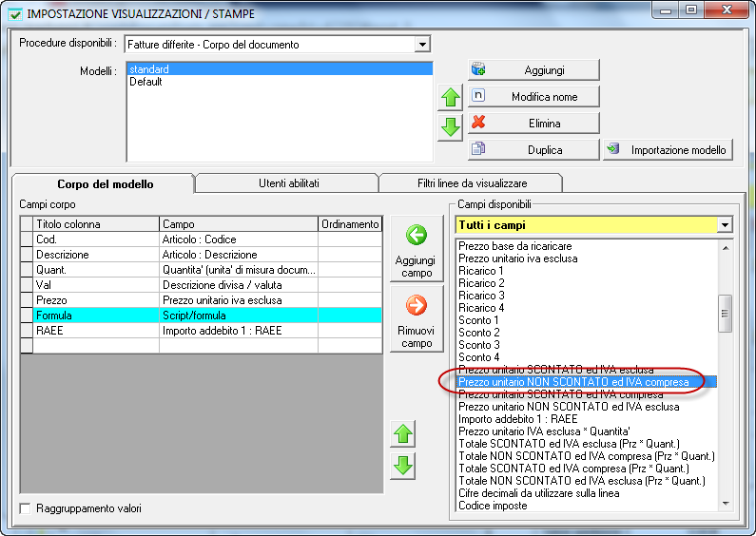This screenshot has height=536, width=756.
Task: Switch to the Filtri linee da visualizzare tab
Action: tap(472, 183)
